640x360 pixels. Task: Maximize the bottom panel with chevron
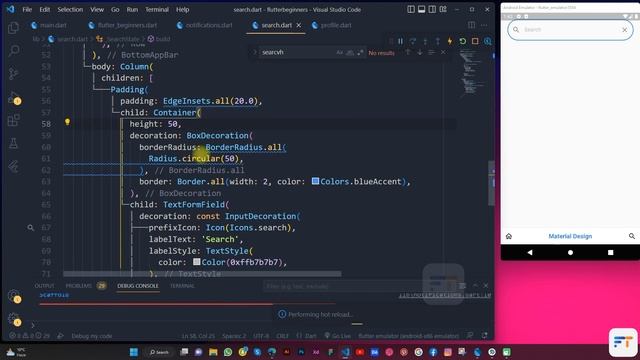[475, 285]
